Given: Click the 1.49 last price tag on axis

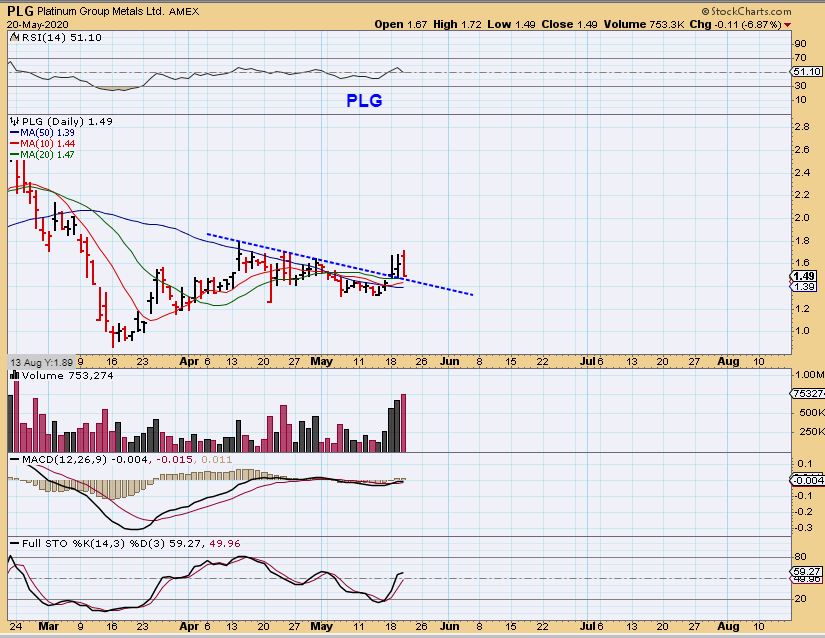Looking at the screenshot, I should point(804,277).
